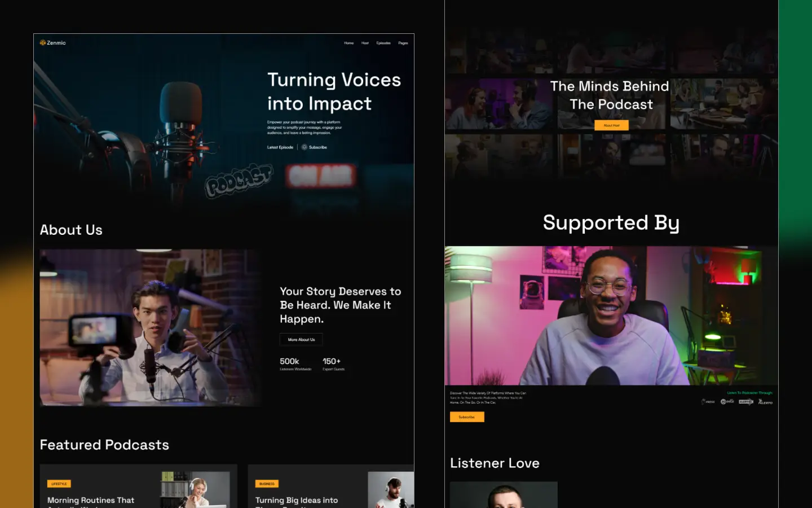Click the Science sponsor logo
This screenshot has height=508, width=812.
click(727, 401)
